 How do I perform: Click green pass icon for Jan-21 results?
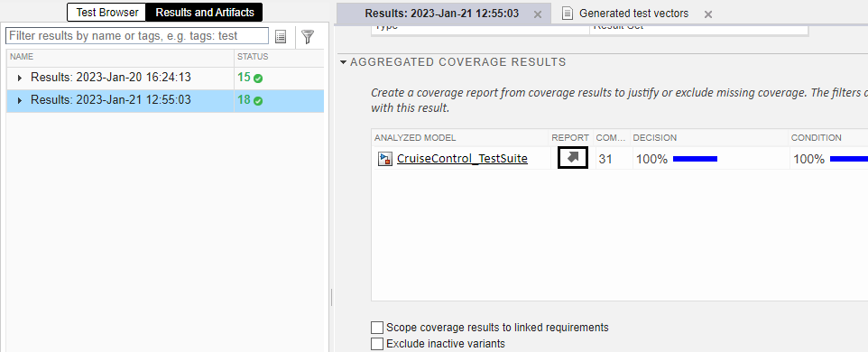(258, 101)
